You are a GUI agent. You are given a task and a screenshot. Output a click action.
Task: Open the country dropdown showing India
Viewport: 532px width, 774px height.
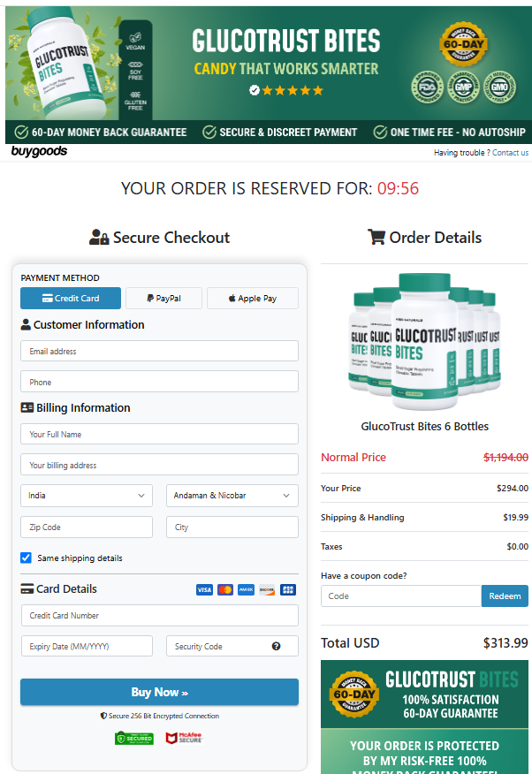[x=86, y=496]
